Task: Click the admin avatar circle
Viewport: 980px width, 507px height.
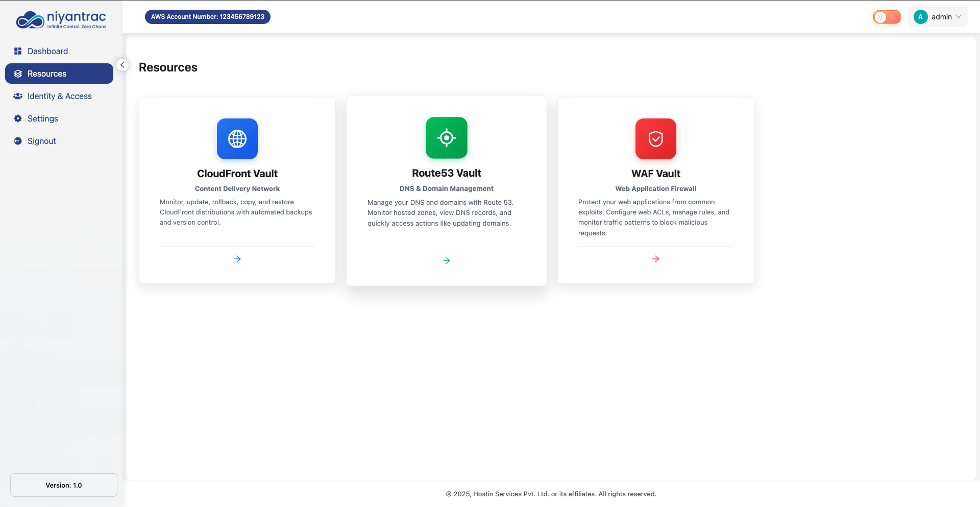Action: point(920,17)
